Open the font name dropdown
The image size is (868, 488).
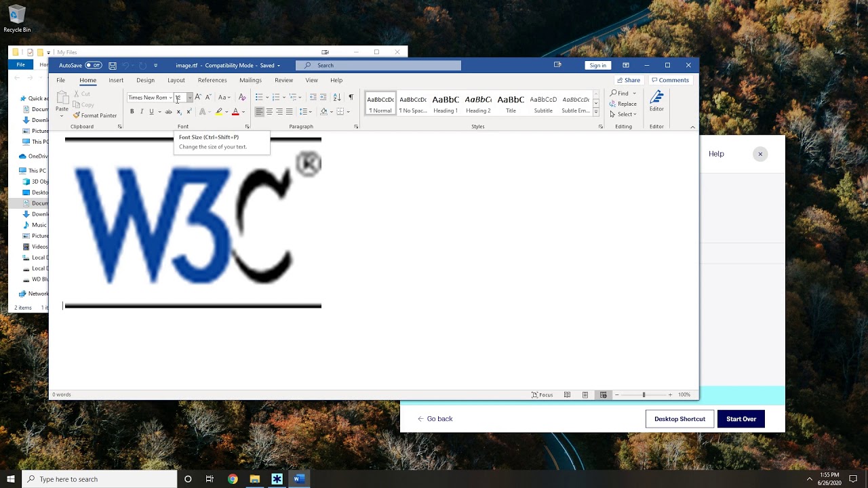[x=170, y=98]
